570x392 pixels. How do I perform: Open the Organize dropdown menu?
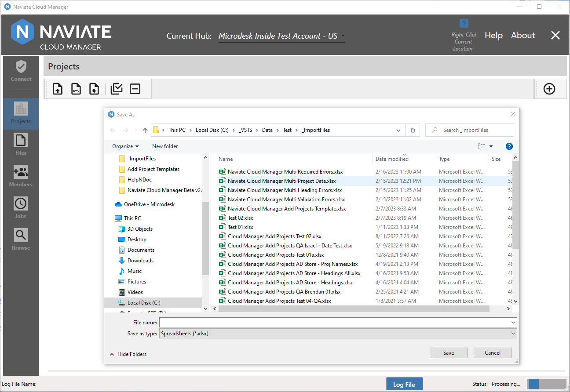(125, 146)
